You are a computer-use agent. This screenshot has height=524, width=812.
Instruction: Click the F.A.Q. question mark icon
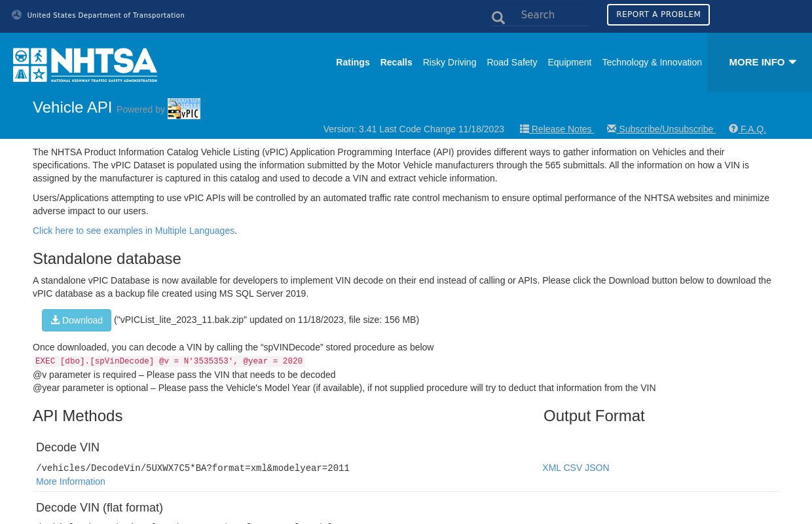point(733,129)
